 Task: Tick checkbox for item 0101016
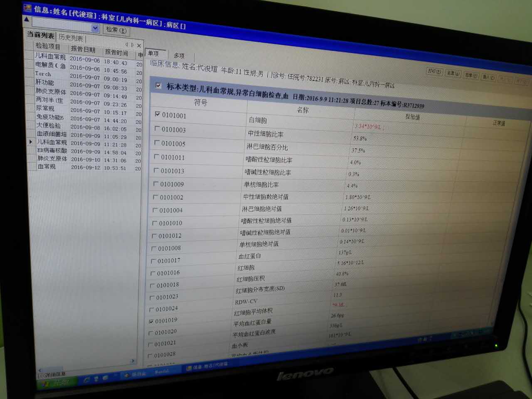[x=153, y=273]
